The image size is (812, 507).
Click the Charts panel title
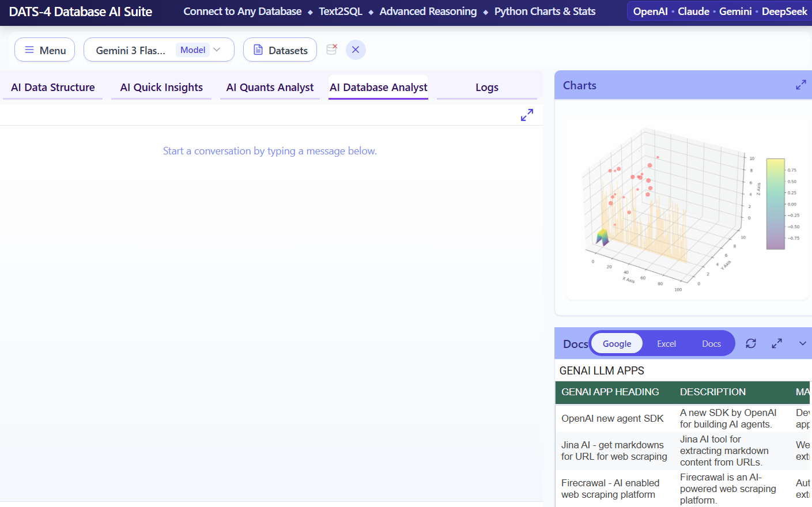coord(580,85)
